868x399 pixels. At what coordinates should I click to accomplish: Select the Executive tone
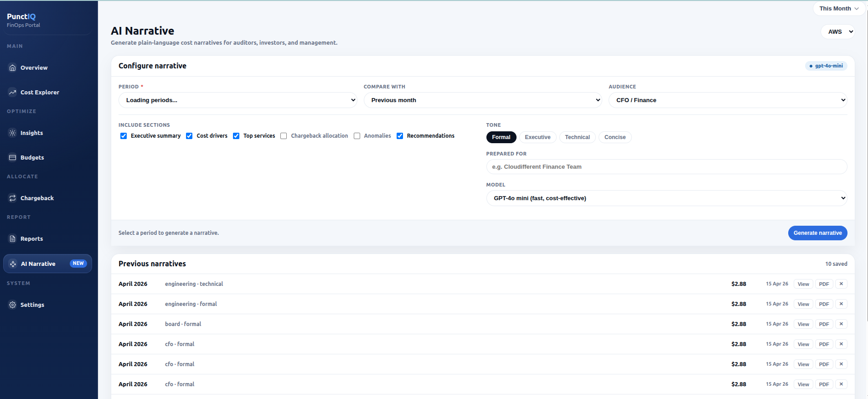[x=537, y=137]
